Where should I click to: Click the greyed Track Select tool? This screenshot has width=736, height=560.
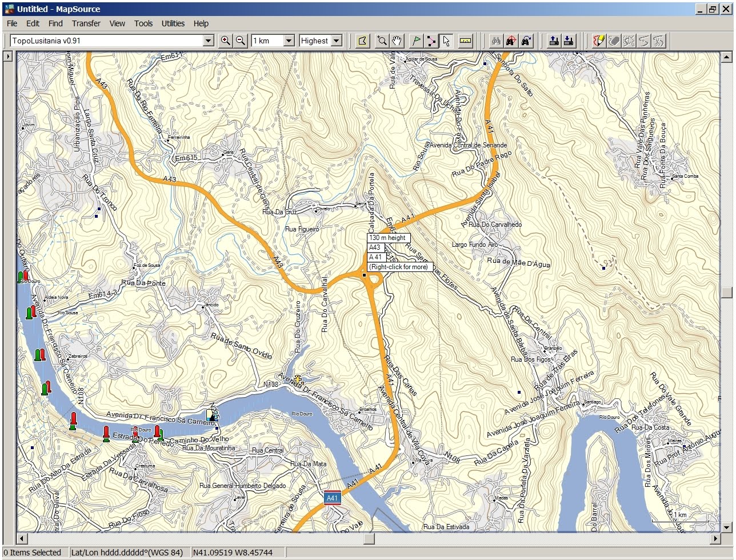click(x=629, y=41)
